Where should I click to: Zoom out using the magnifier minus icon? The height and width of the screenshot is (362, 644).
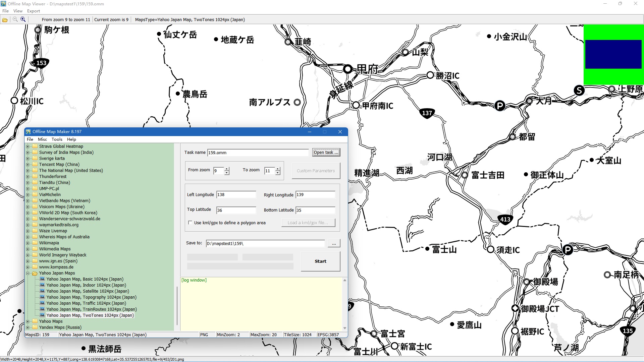15,19
